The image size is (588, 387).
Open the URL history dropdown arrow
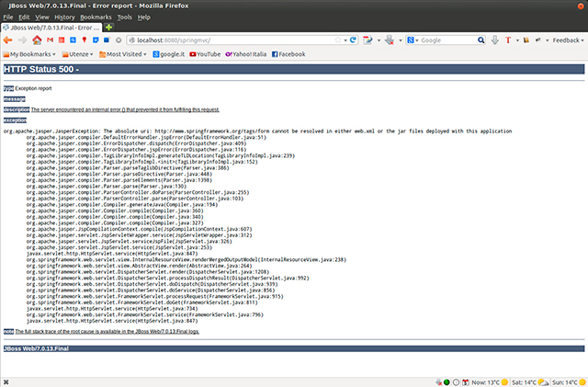pos(345,40)
